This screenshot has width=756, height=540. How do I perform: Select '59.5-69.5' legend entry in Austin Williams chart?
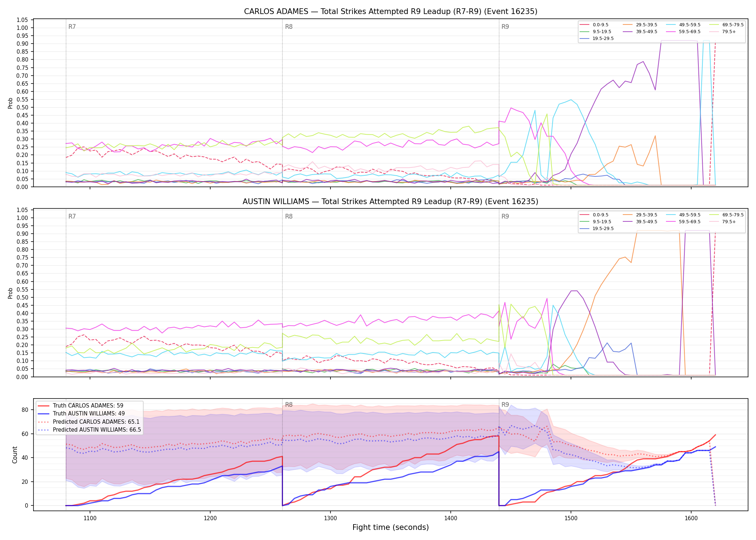pyautogui.click(x=683, y=222)
